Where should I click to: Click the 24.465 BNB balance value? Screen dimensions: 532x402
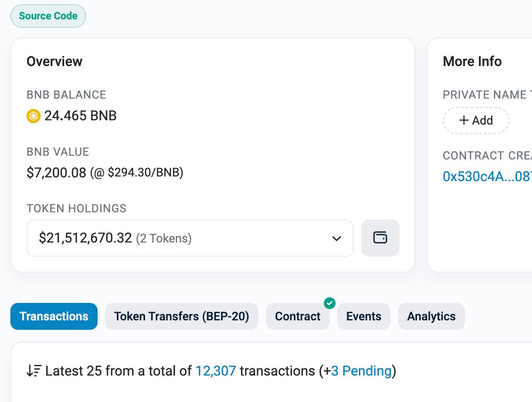[x=80, y=116]
